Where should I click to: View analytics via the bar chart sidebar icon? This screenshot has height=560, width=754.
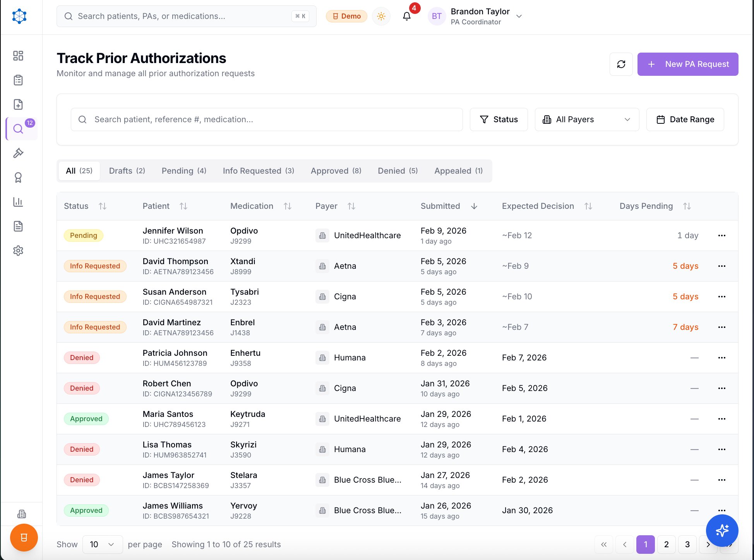18,202
